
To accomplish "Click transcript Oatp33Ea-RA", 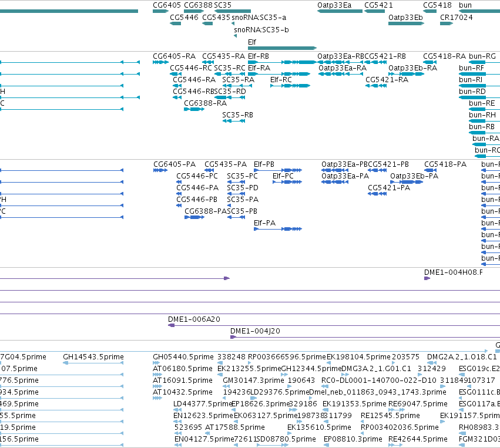I will coord(341,74).
